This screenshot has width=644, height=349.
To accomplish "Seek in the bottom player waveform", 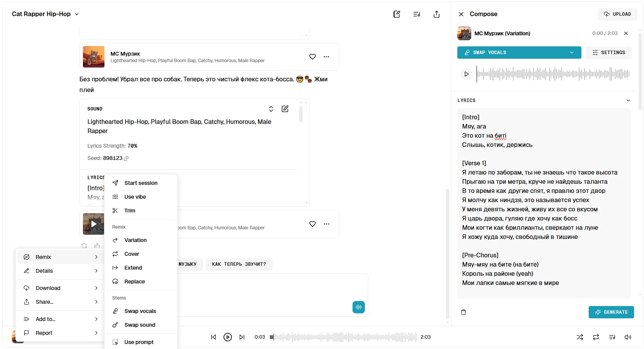I will coord(343,337).
